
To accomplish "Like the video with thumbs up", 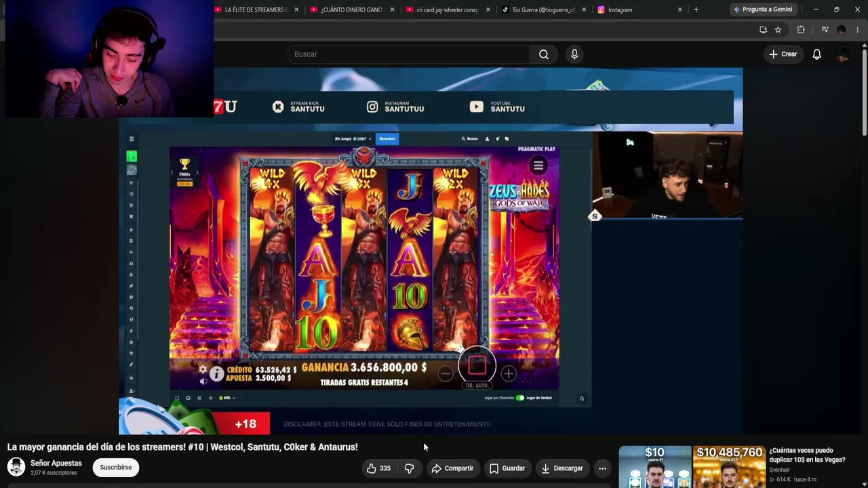I will (x=378, y=468).
